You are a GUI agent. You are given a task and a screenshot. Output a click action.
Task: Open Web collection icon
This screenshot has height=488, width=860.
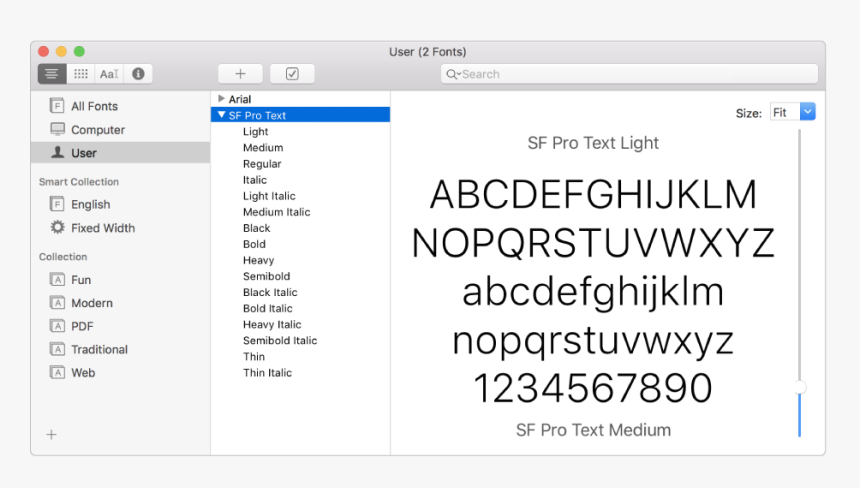tap(57, 372)
